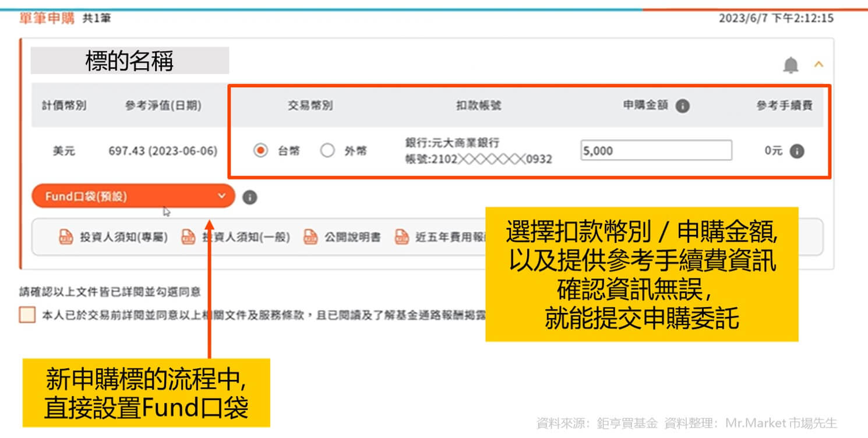The width and height of the screenshot is (868, 438).
Task: Click the notification bell icon
Action: 791,65
